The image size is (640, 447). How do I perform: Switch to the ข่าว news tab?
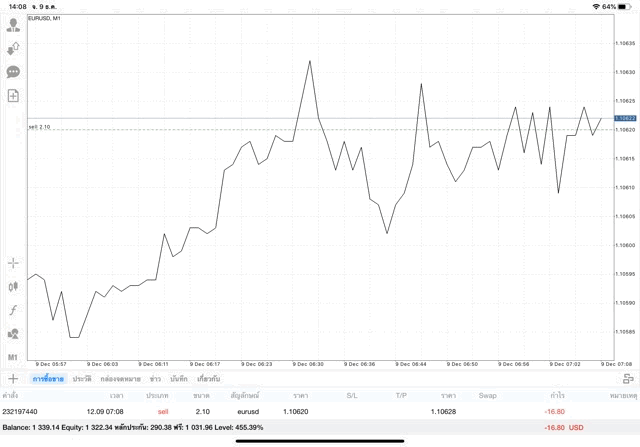[155, 379]
